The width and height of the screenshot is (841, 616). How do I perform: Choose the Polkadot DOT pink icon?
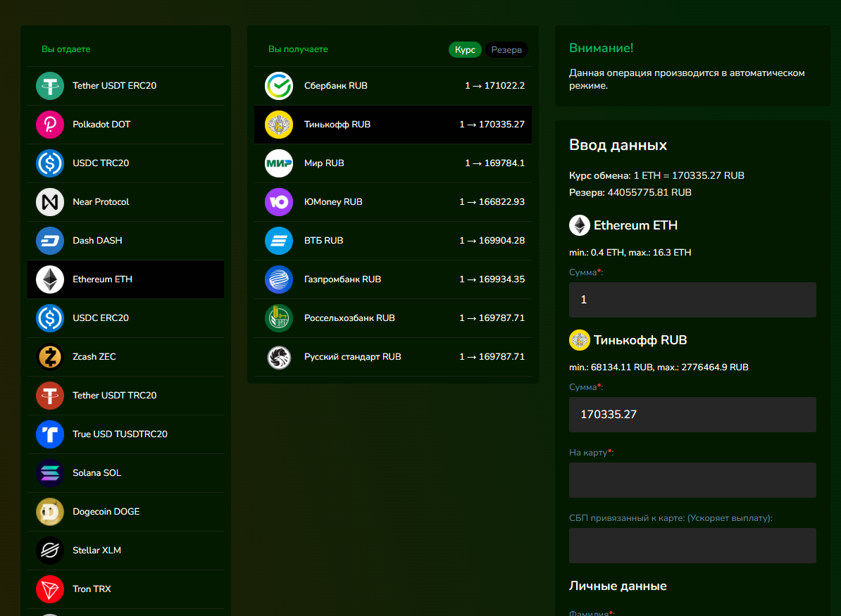click(x=50, y=125)
